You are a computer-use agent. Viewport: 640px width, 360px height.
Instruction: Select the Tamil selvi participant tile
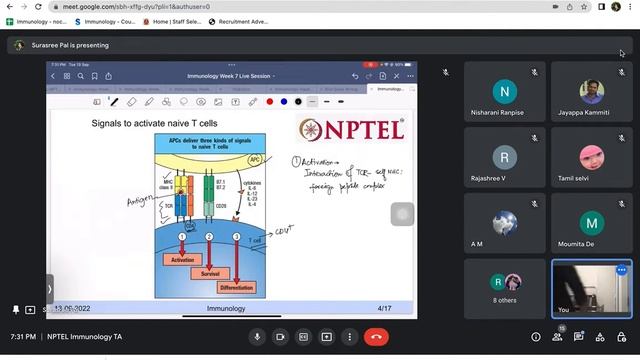(591, 158)
